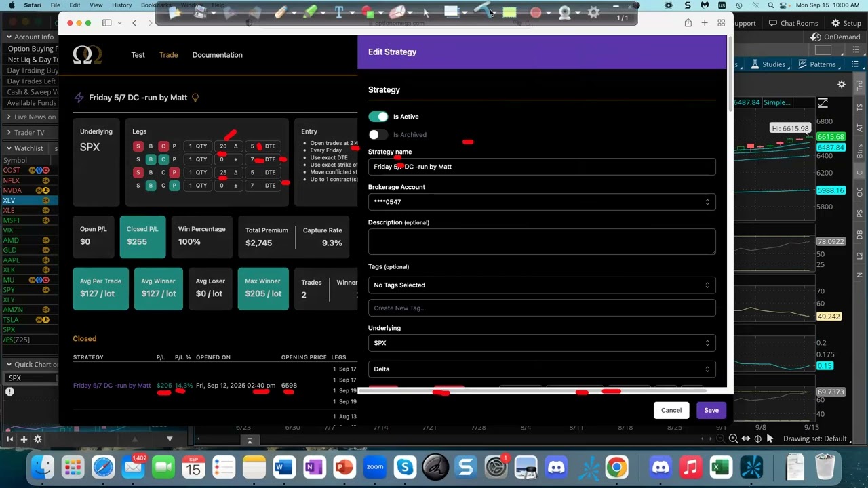Open the Test nav tab
The width and height of the screenshot is (868, 488).
(138, 55)
